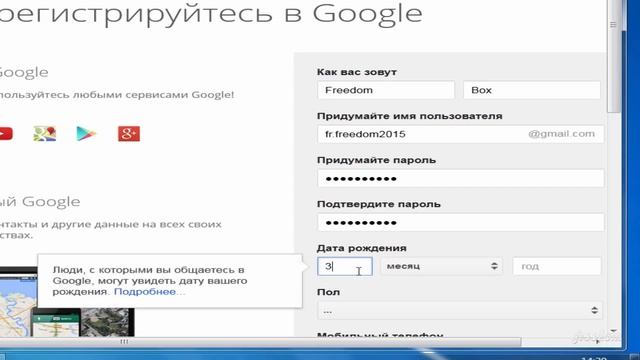The width and height of the screenshot is (640, 360).
Task: Click the scroll down arrow
Action: point(613,331)
